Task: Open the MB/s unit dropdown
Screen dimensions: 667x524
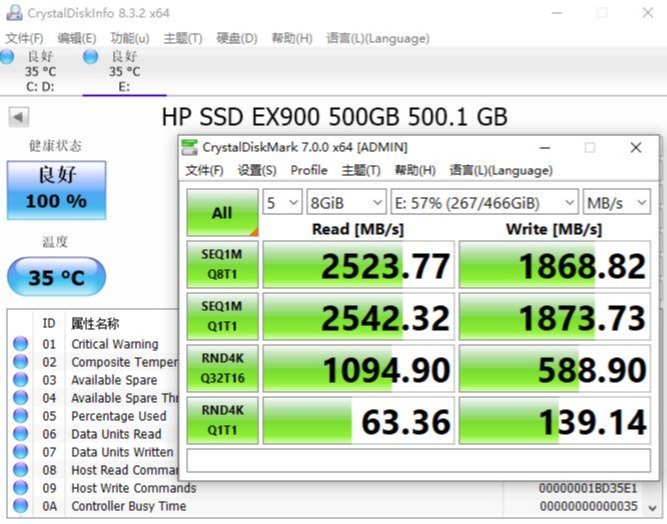Action: pos(616,202)
